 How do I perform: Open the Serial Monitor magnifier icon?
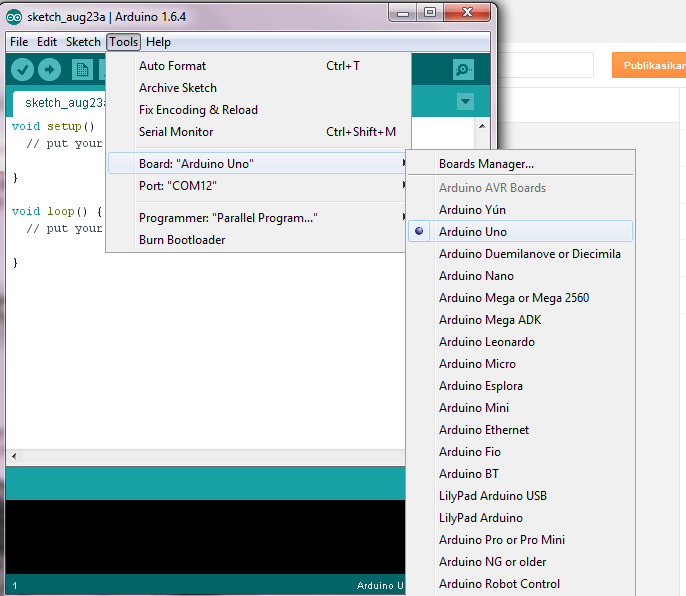pyautogui.click(x=463, y=70)
